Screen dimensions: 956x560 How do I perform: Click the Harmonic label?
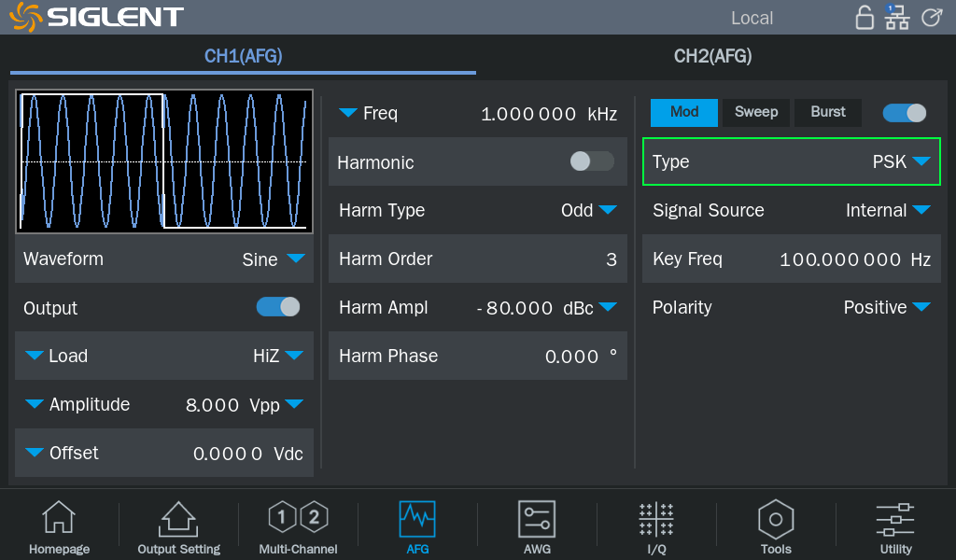tap(375, 162)
